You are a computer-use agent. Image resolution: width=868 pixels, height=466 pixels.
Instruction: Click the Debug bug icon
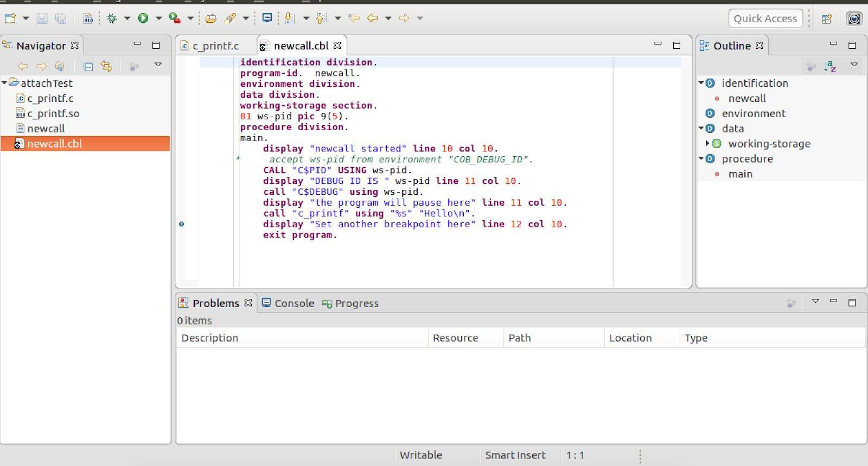pyautogui.click(x=112, y=18)
